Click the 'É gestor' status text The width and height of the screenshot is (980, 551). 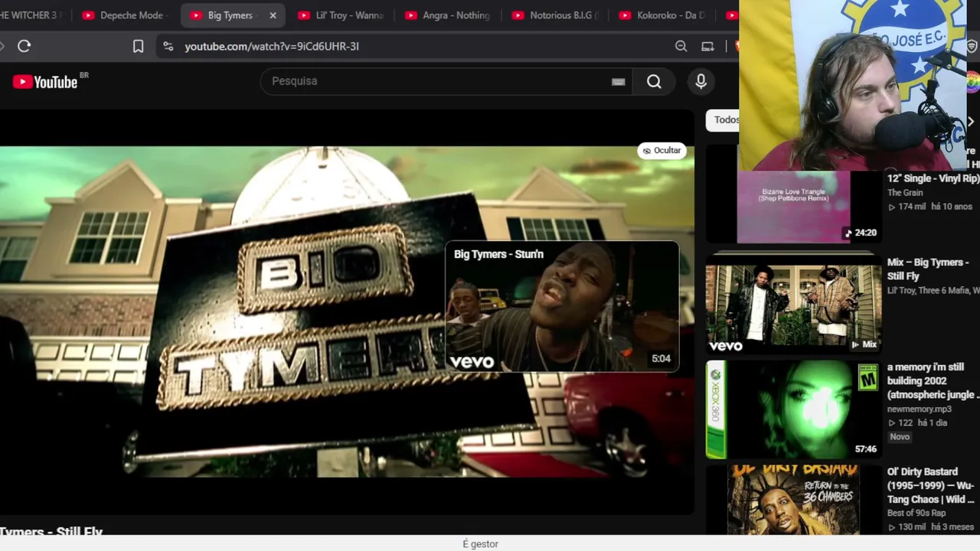(481, 544)
